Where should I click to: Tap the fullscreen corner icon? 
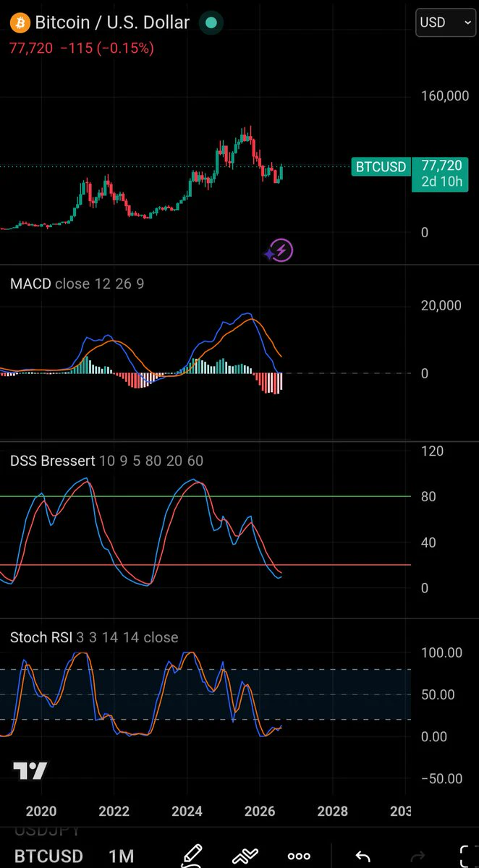[x=467, y=856]
